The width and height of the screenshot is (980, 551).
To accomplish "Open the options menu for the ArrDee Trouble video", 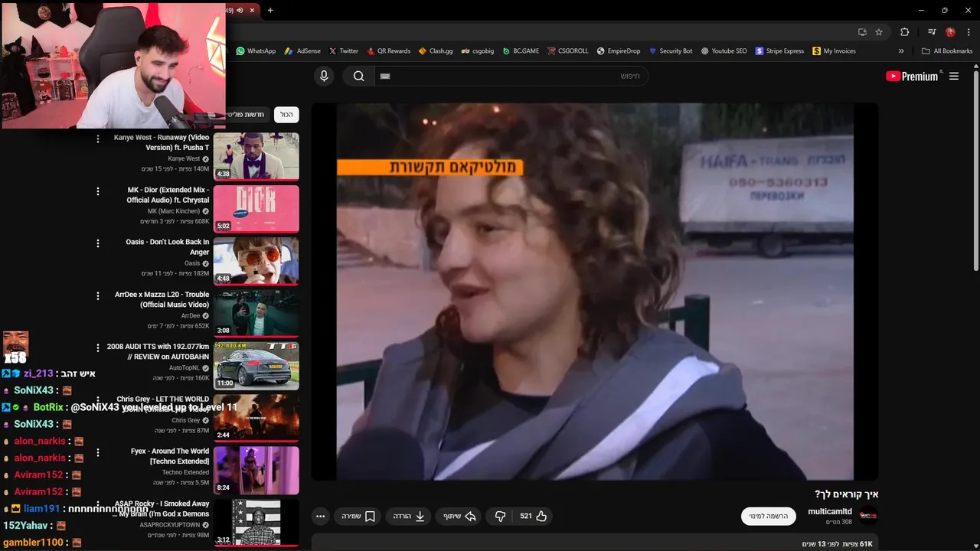I will 97,295.
